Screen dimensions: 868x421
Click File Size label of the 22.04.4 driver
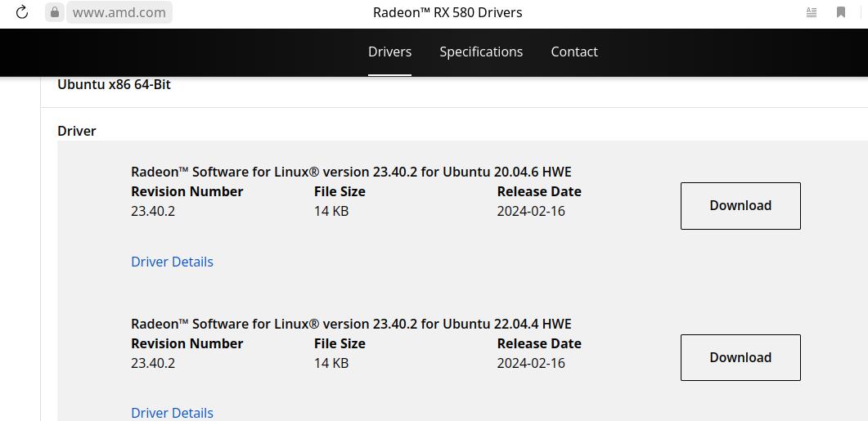(340, 343)
